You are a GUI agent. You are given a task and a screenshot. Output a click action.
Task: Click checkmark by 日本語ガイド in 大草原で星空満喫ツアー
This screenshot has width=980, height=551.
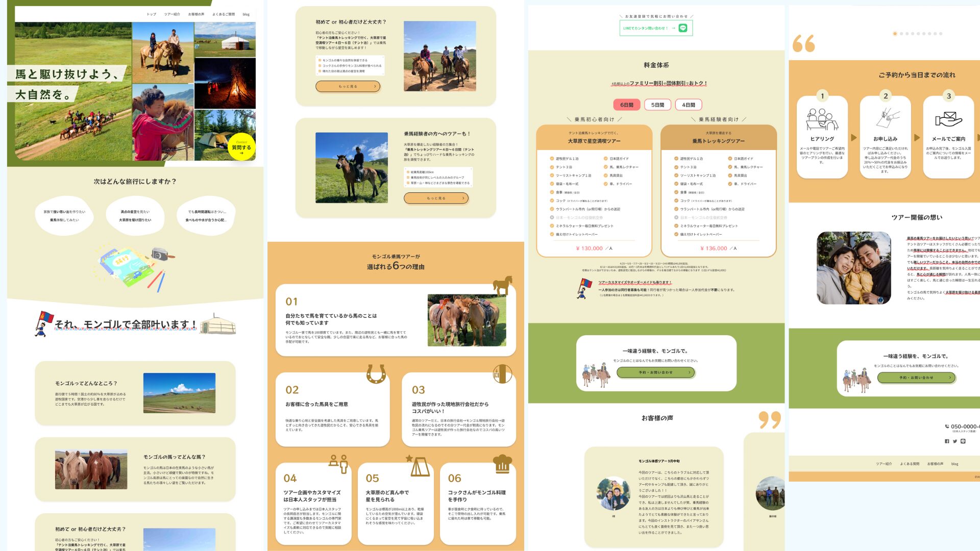[606, 159]
